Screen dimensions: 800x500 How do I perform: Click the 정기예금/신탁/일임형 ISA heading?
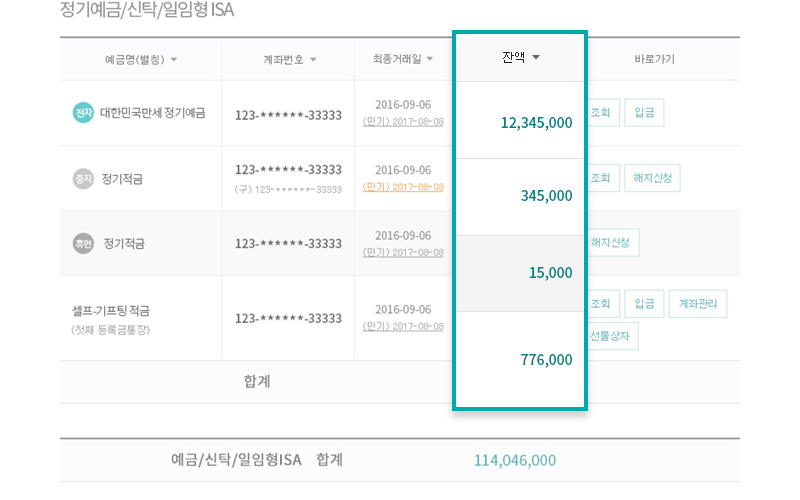[147, 10]
